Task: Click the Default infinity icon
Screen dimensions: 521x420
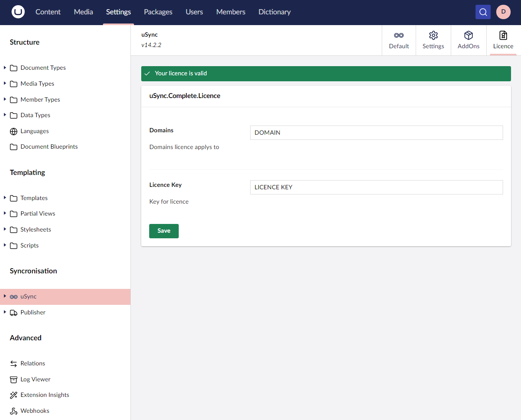Action: 399,35
